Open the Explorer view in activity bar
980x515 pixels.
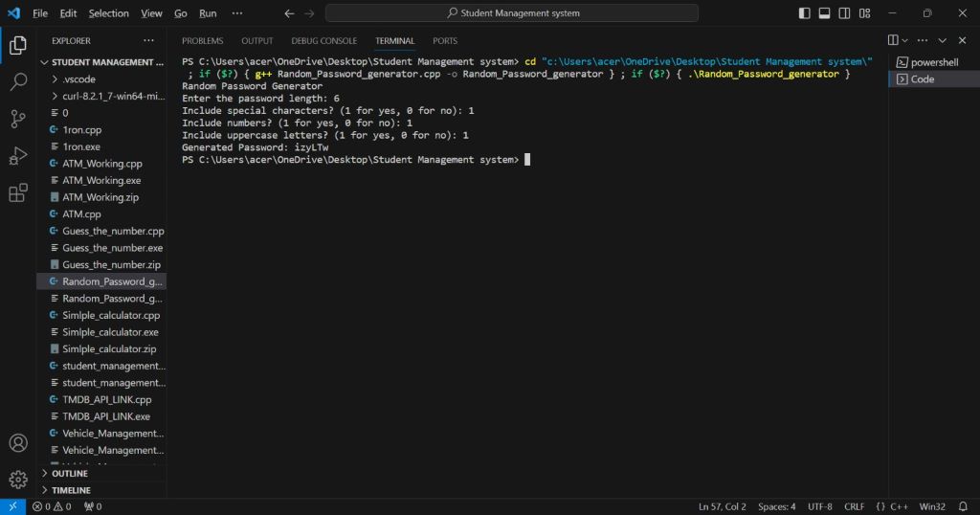(x=18, y=45)
